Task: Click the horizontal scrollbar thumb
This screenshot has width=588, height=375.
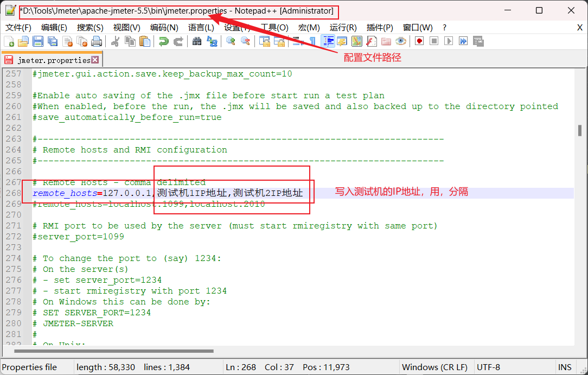Action: coord(114,351)
